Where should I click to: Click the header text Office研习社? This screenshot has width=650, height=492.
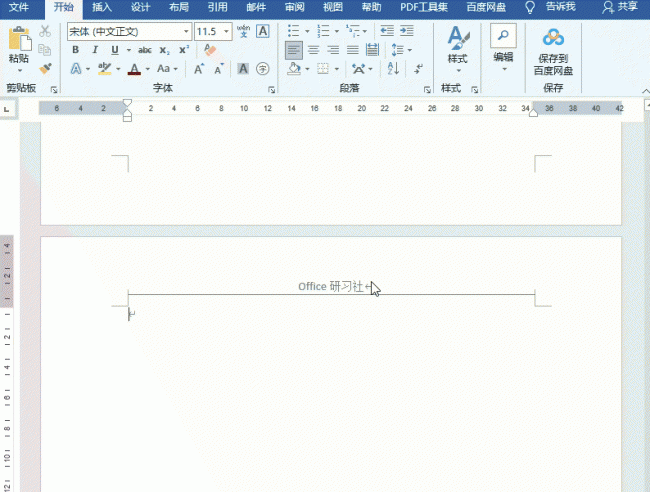[x=330, y=286]
